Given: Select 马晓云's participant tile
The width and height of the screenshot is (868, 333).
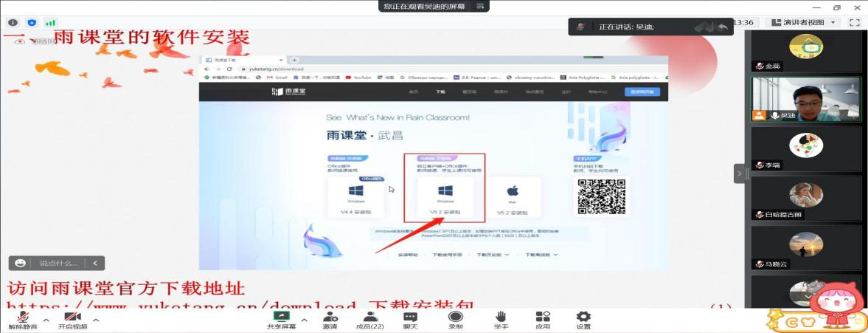Looking at the screenshot, I should pyautogui.click(x=805, y=247).
